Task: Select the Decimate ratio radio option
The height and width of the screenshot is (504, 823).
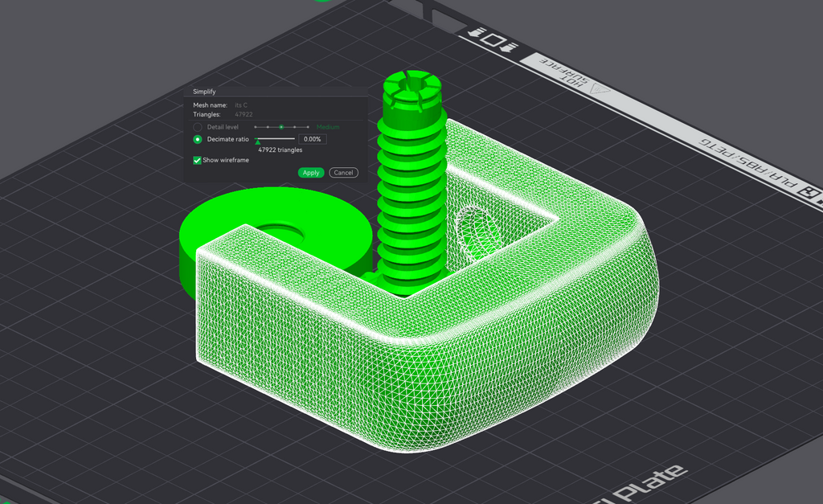Action: (x=198, y=139)
